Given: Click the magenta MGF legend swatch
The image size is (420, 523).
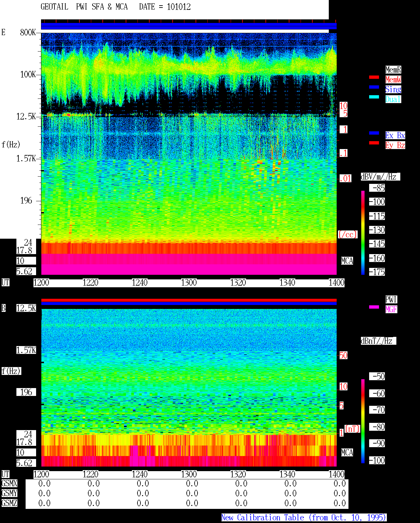Looking at the screenshot, I should [x=374, y=307].
